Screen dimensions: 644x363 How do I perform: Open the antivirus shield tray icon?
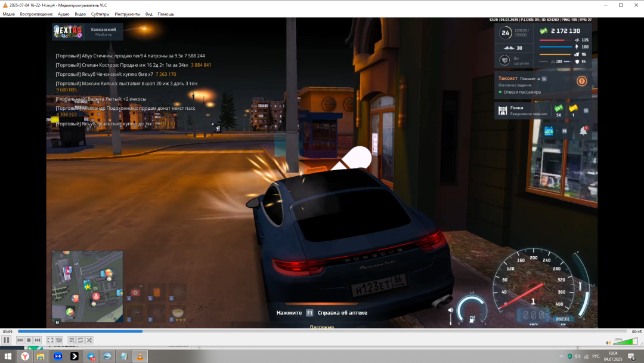pyautogui.click(x=569, y=356)
